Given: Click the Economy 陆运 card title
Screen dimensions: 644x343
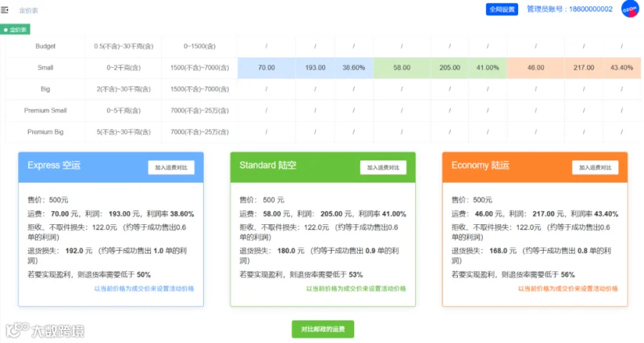Looking at the screenshot, I should click(x=480, y=165).
